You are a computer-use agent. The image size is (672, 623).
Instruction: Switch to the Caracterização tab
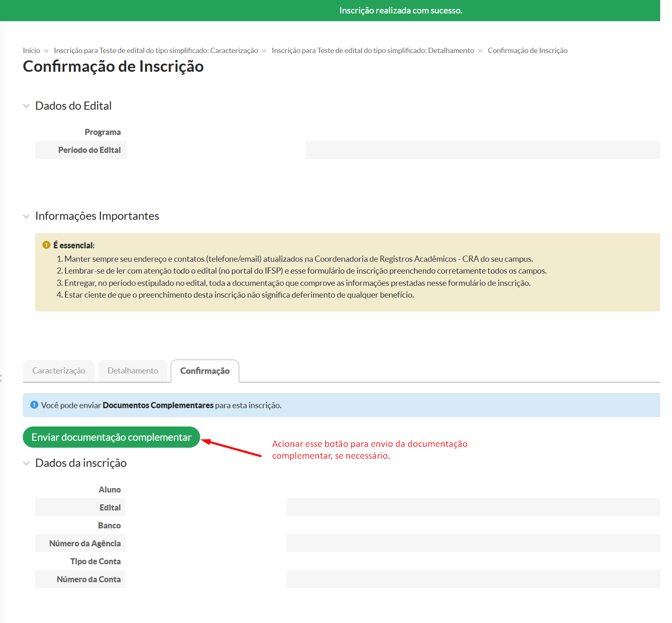coord(59,371)
